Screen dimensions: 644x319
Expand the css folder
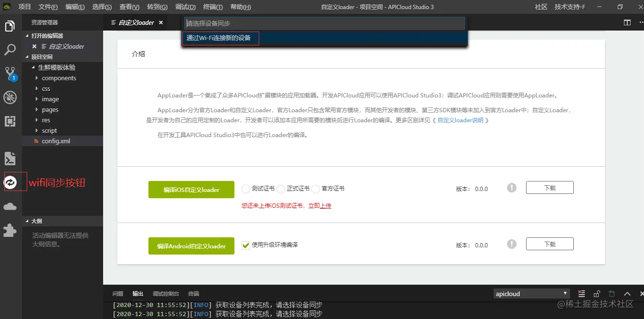(37, 88)
